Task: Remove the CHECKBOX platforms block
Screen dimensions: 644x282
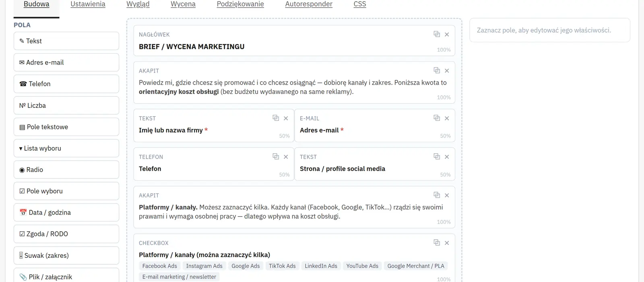Action: (447, 243)
